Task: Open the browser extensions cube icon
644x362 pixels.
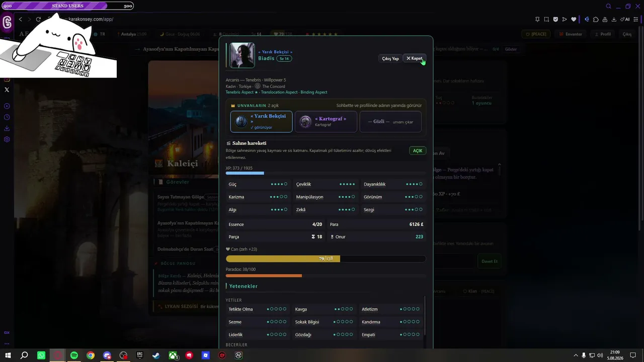Action: (596, 19)
